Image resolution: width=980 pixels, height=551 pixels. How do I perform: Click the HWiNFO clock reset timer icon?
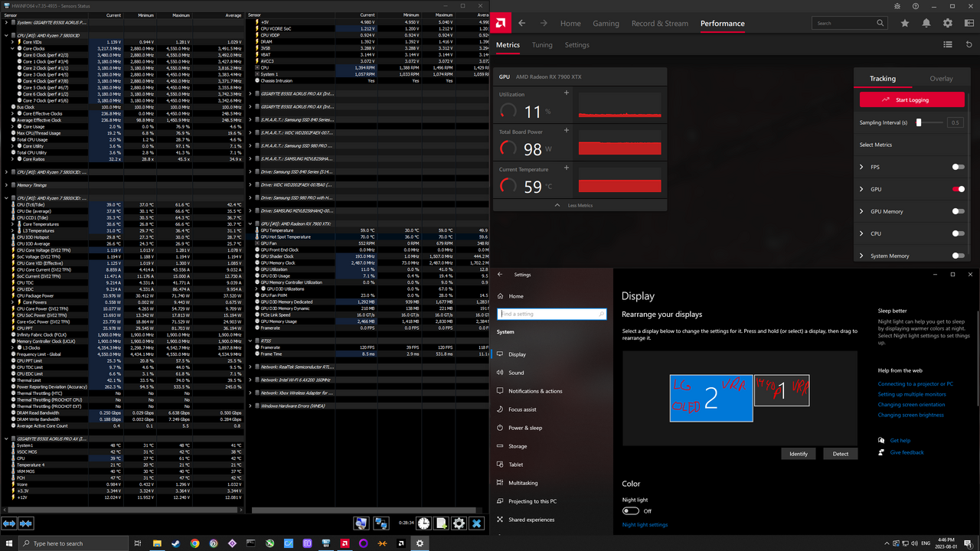coord(423,523)
